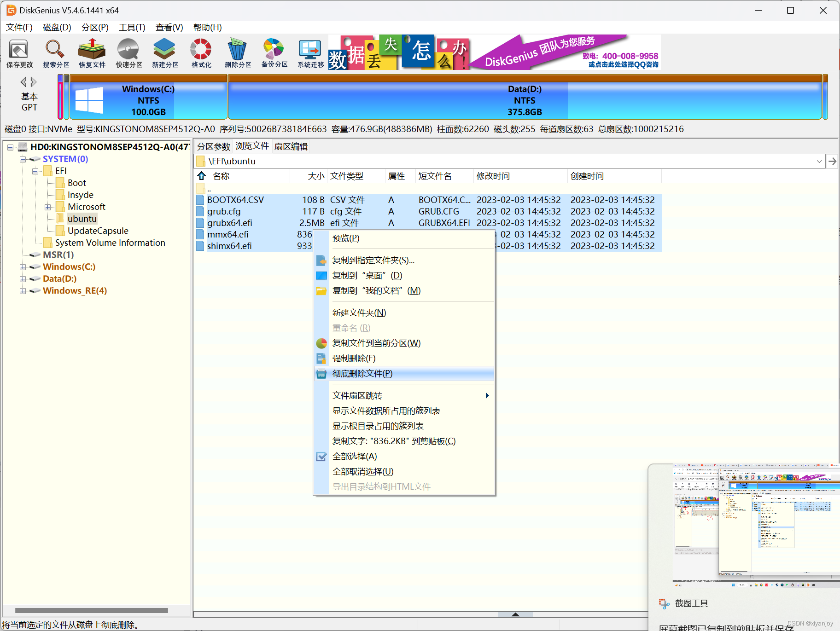This screenshot has width=840, height=631.
Task: Expand the Windows_RE(4) tree node
Action: (23, 291)
